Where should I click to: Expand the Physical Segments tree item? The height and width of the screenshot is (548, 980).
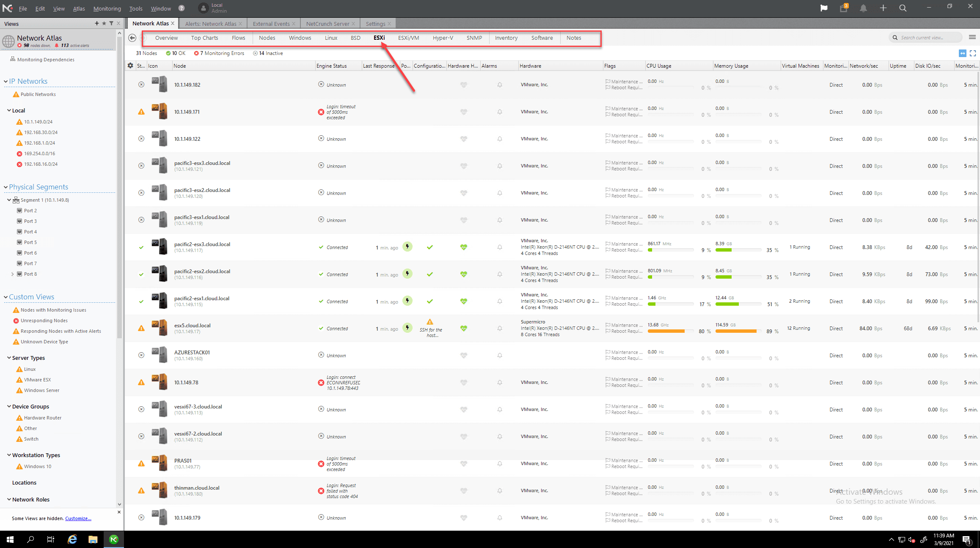[x=5, y=187]
